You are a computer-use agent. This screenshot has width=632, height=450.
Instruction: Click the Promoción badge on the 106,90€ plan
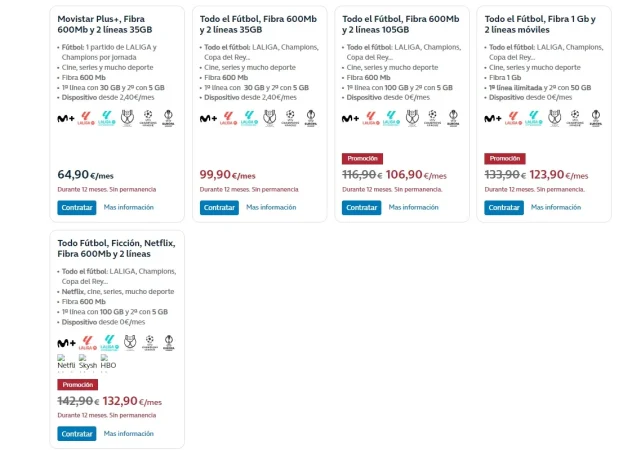[x=362, y=158]
